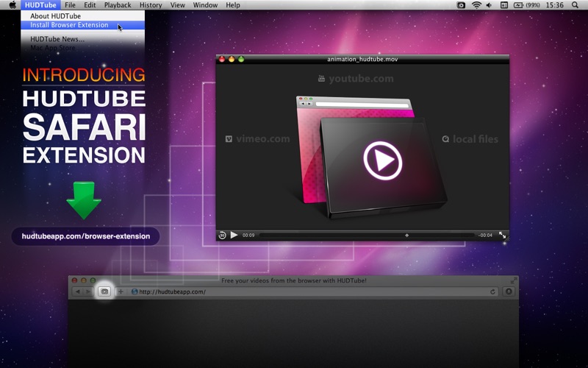The width and height of the screenshot is (588, 368).
Task: Go back in Safari window
Action: pyautogui.click(x=77, y=291)
